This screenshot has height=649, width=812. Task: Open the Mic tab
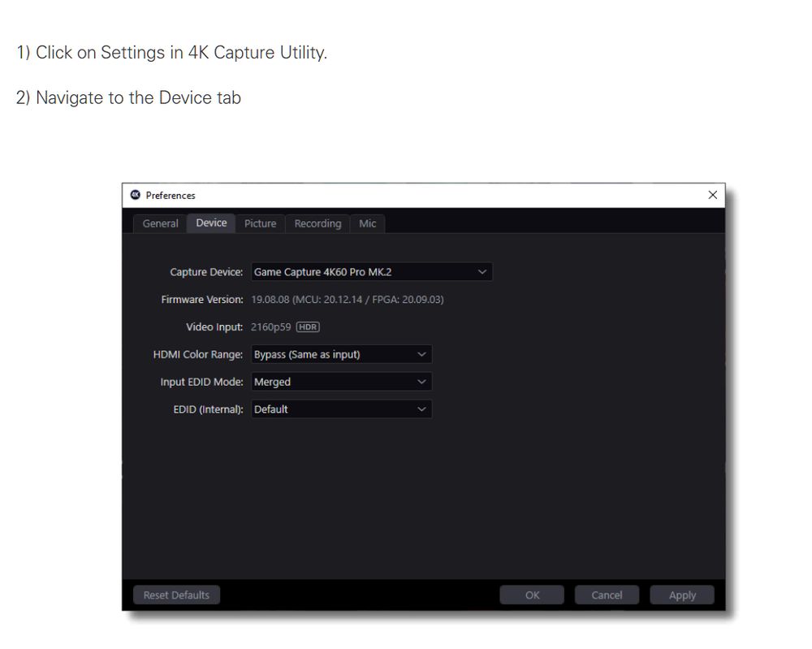click(367, 223)
